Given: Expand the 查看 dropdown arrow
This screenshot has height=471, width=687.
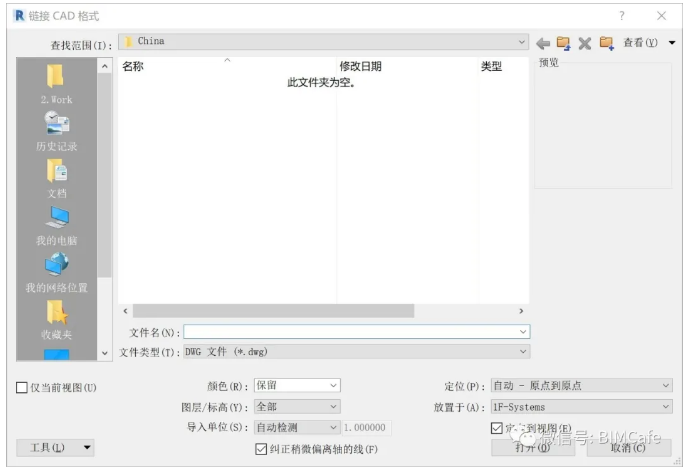Looking at the screenshot, I should click(672, 43).
